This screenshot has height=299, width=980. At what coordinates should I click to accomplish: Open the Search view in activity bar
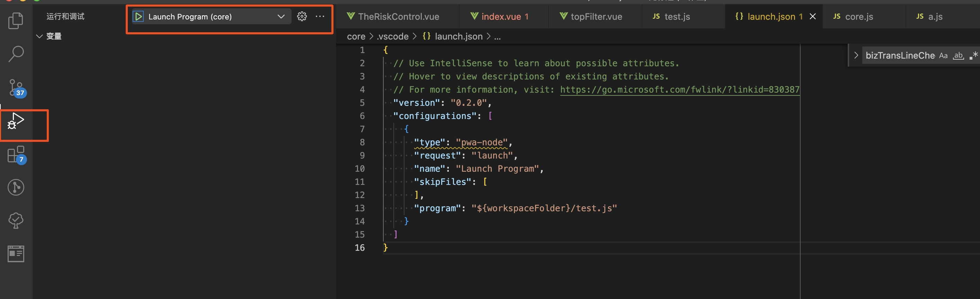pos(16,54)
